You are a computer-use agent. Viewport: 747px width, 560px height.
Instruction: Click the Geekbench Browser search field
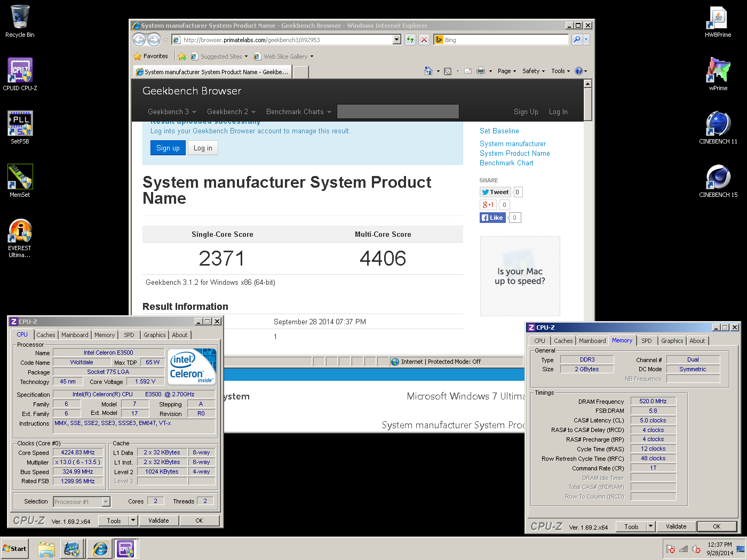click(x=398, y=111)
